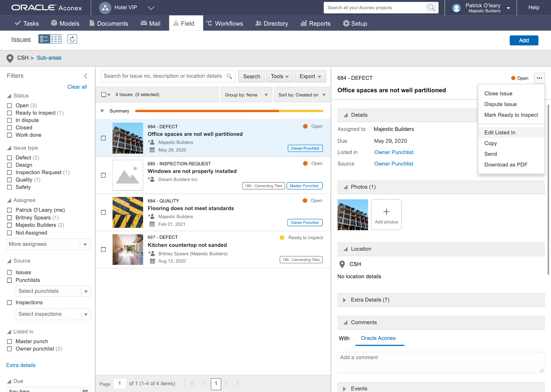Open the Export dropdown
Image resolution: width=551 pixels, height=392 pixels.
point(310,76)
